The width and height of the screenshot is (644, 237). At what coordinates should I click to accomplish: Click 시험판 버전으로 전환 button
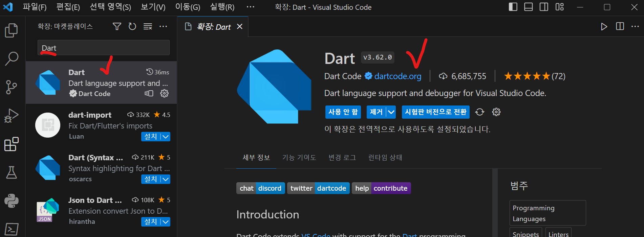(x=435, y=112)
